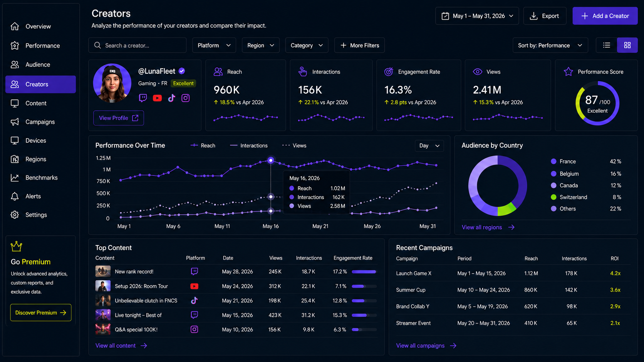Switch to grid view layout
The width and height of the screenshot is (644, 362).
(627, 45)
